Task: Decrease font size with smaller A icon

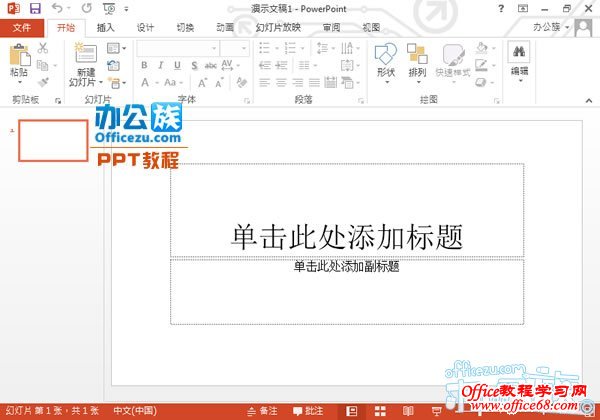Action: (219, 83)
